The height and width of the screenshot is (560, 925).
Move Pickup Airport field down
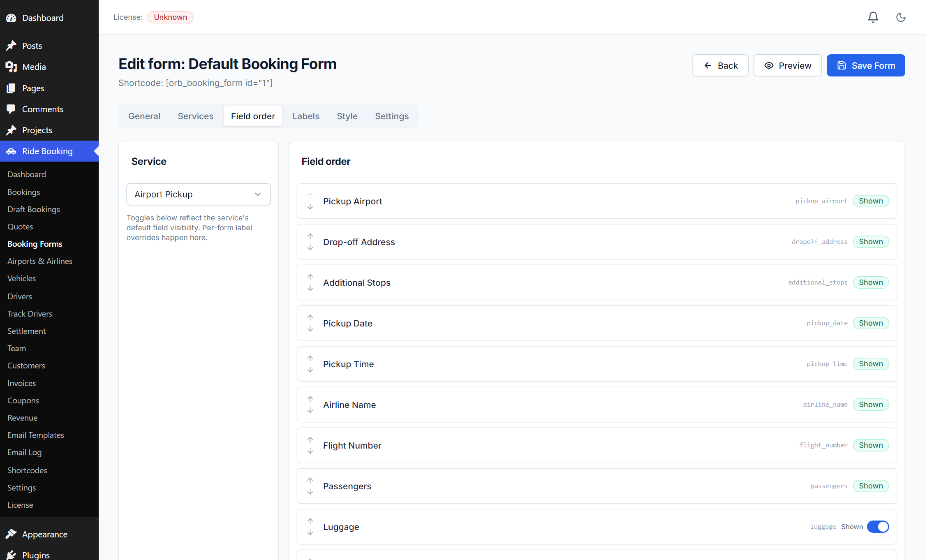pos(310,207)
